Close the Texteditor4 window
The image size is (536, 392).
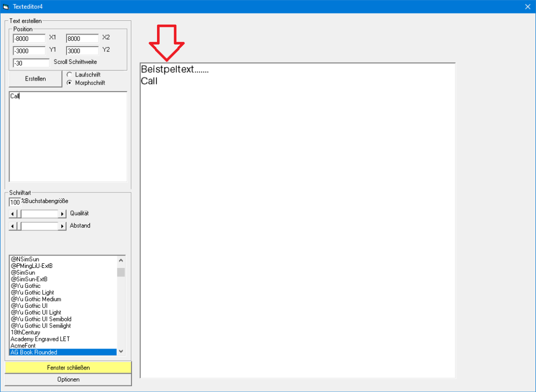(x=528, y=7)
